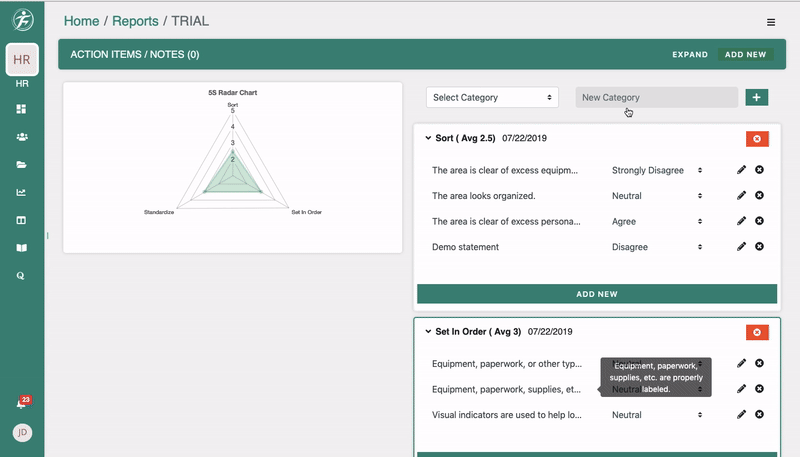This screenshot has height=457, width=800.
Task: Go to Reports in the breadcrumb
Action: [134, 21]
